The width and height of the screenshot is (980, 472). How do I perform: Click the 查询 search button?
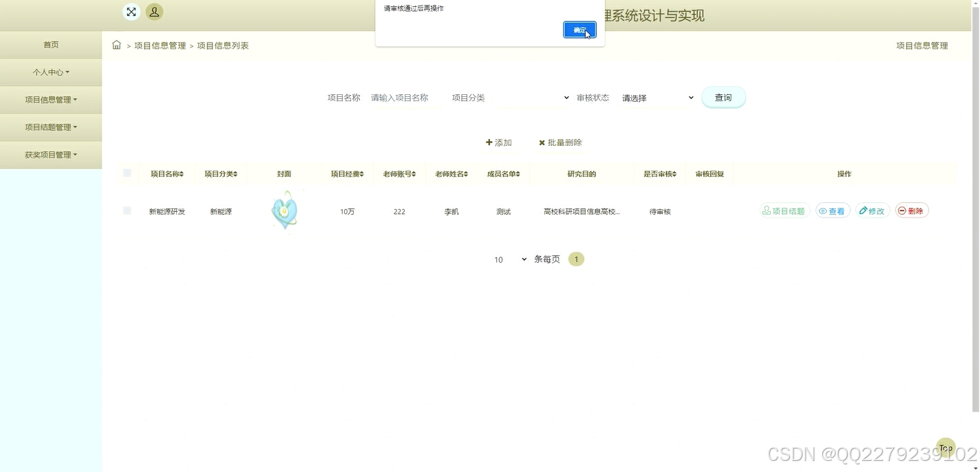click(723, 97)
